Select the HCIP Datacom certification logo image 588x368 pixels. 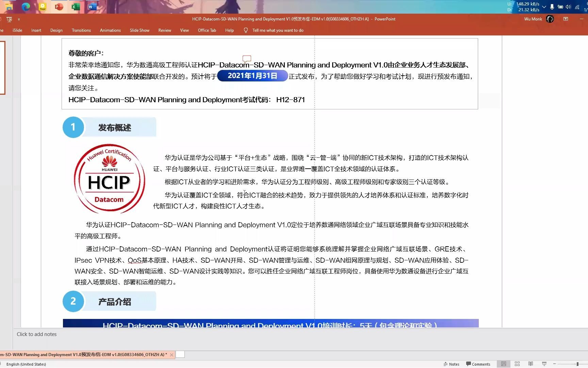point(110,178)
